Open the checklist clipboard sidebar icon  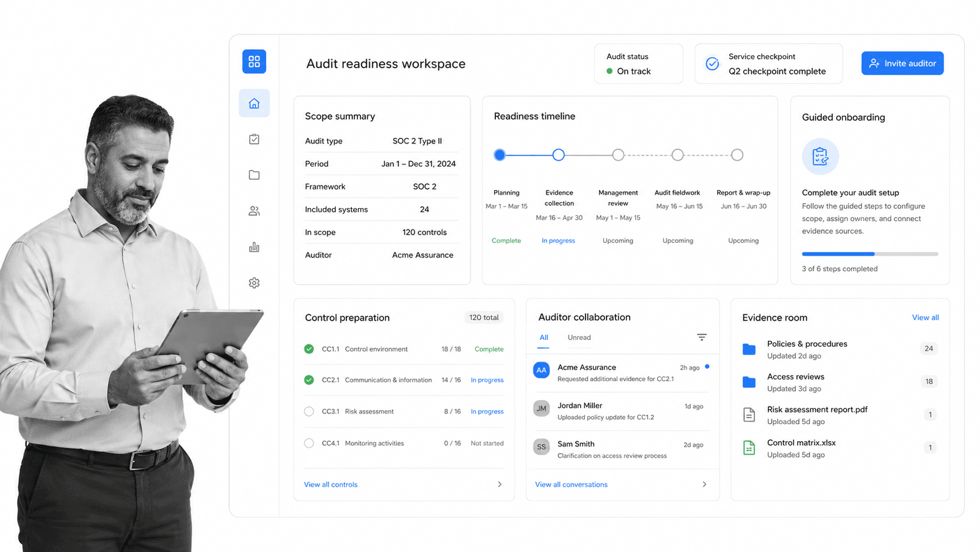254,139
